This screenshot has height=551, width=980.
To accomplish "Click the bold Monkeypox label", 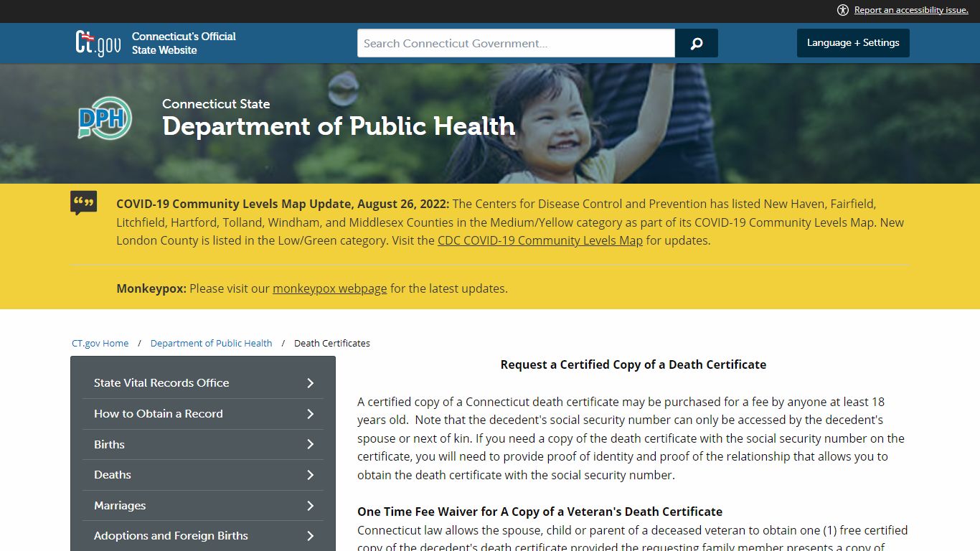I will (151, 288).
